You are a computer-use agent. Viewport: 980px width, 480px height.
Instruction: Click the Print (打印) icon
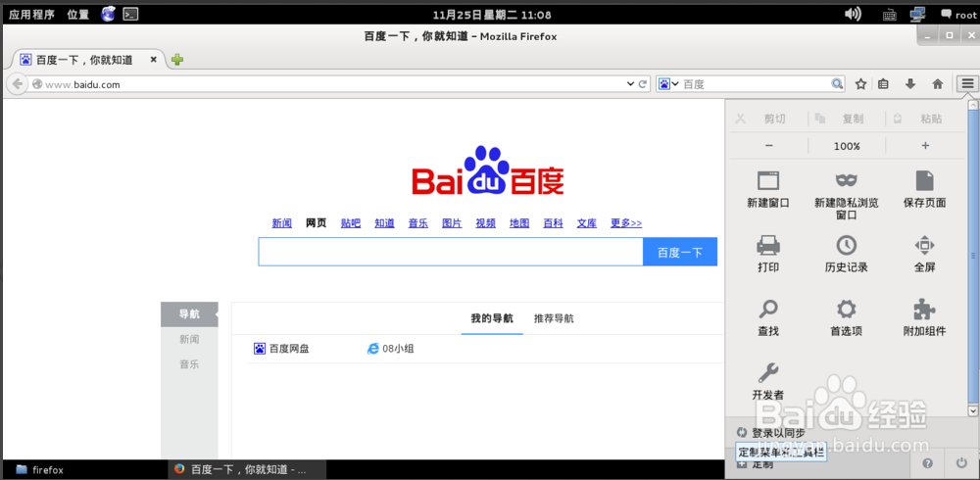click(x=768, y=245)
